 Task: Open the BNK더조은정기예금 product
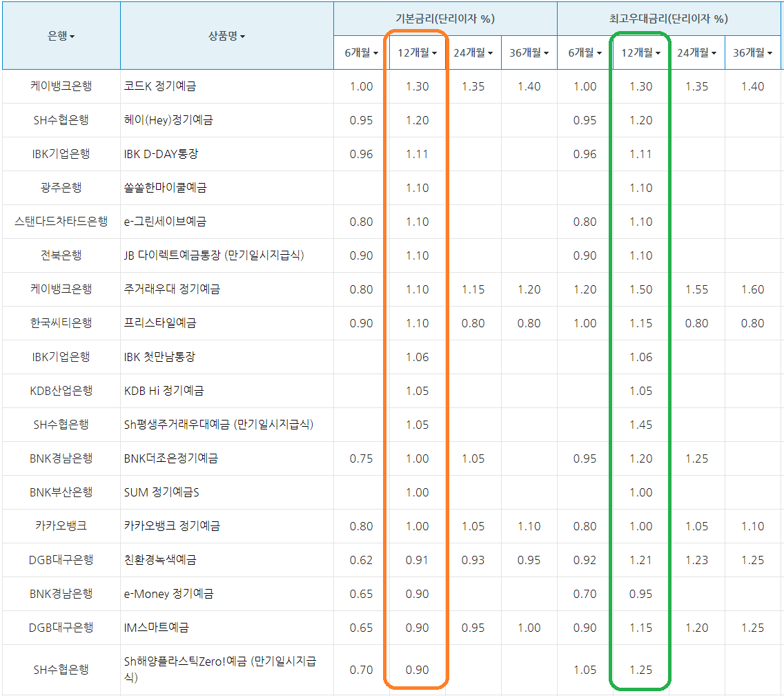click(171, 458)
